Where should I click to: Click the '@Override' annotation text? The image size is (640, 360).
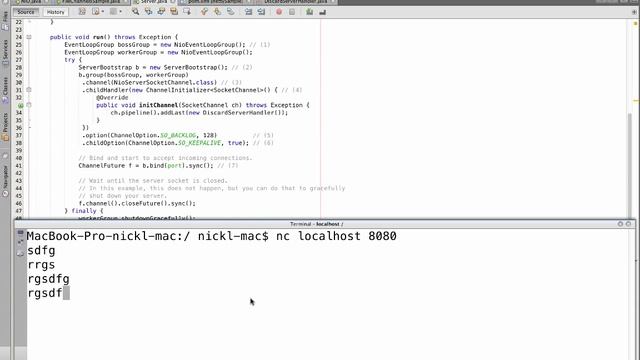[x=112, y=98]
